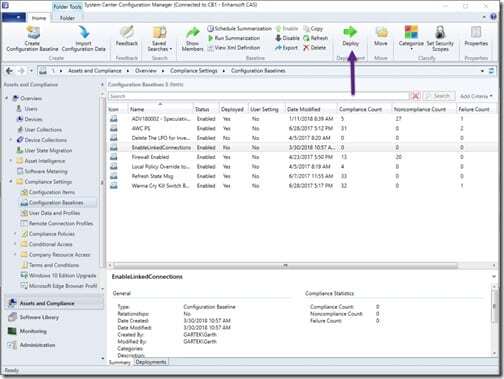This screenshot has height=379, width=504.
Task: Open the Administration workspace
Action: coord(54,345)
